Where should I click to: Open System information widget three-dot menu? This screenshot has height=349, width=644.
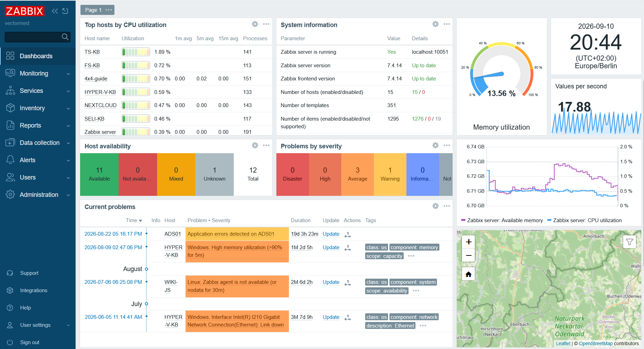pos(447,24)
